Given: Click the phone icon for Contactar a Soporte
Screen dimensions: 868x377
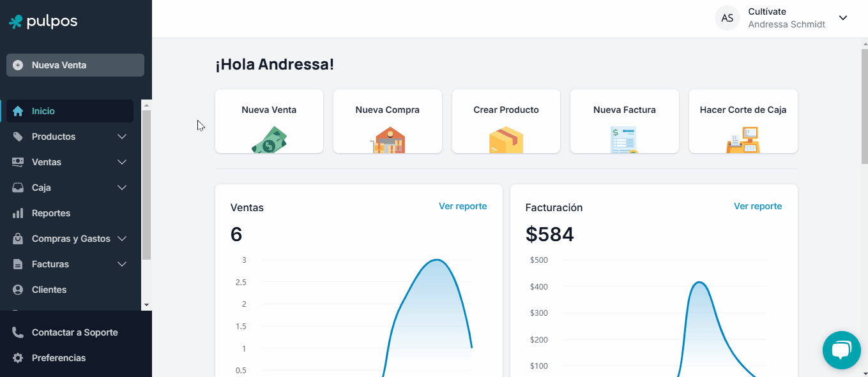Looking at the screenshot, I should (x=18, y=332).
